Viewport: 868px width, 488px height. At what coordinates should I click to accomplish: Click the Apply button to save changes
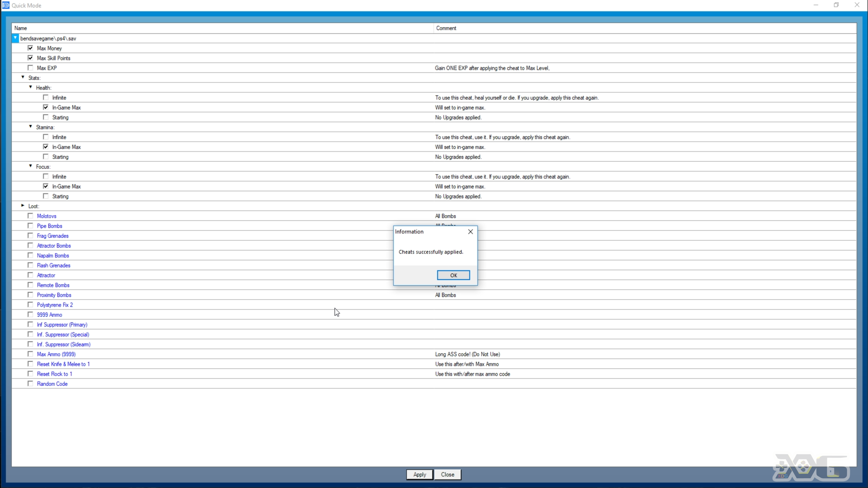(419, 474)
